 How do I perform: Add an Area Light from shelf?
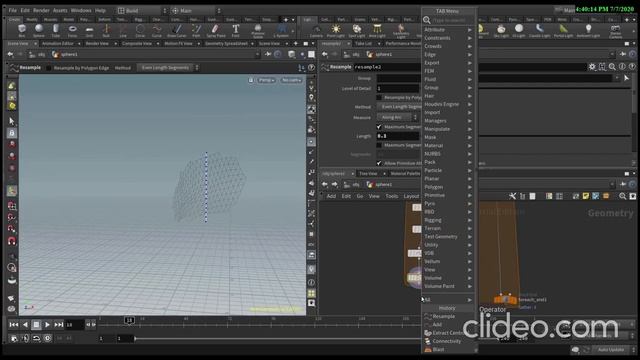pyautogui.click(x=377, y=30)
